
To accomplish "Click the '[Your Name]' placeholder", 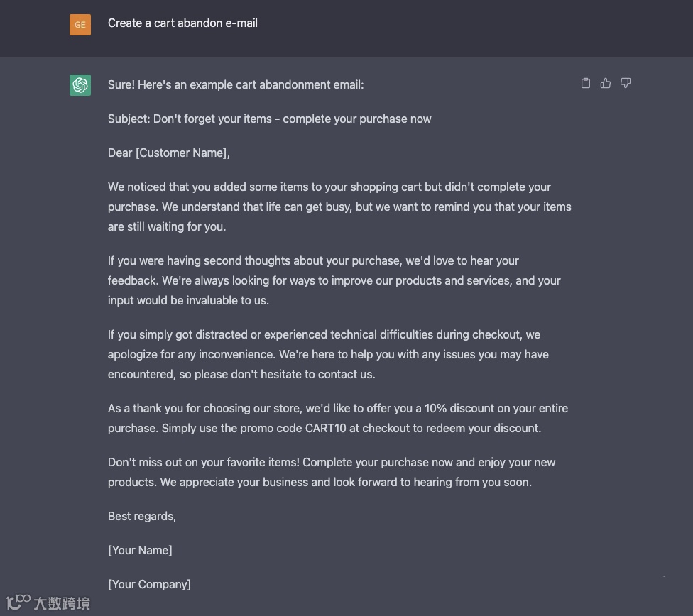I will click(140, 550).
